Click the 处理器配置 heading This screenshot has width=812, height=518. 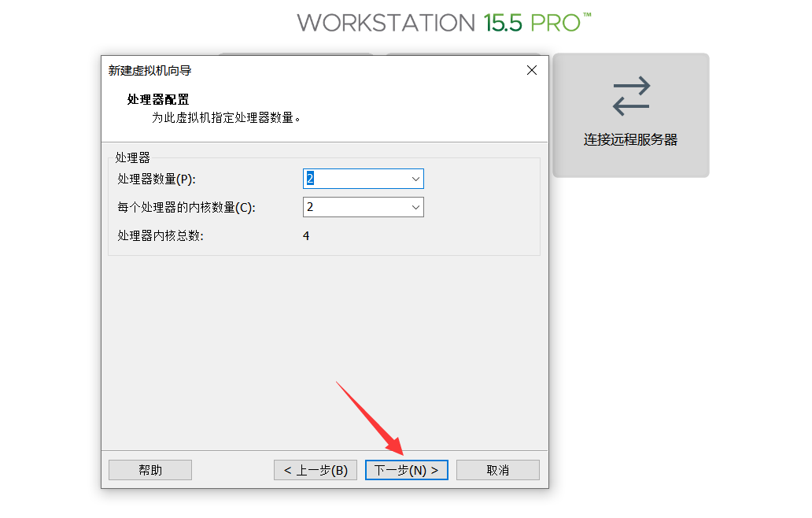pos(158,99)
